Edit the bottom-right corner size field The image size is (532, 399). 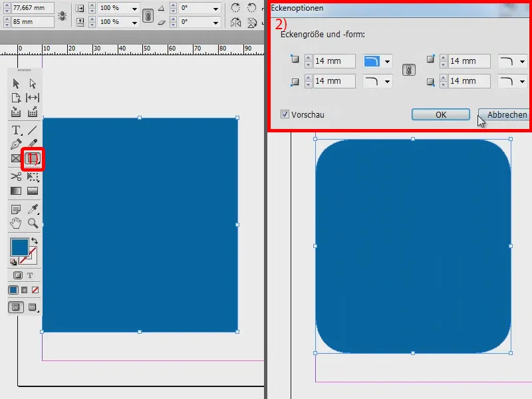tap(469, 81)
